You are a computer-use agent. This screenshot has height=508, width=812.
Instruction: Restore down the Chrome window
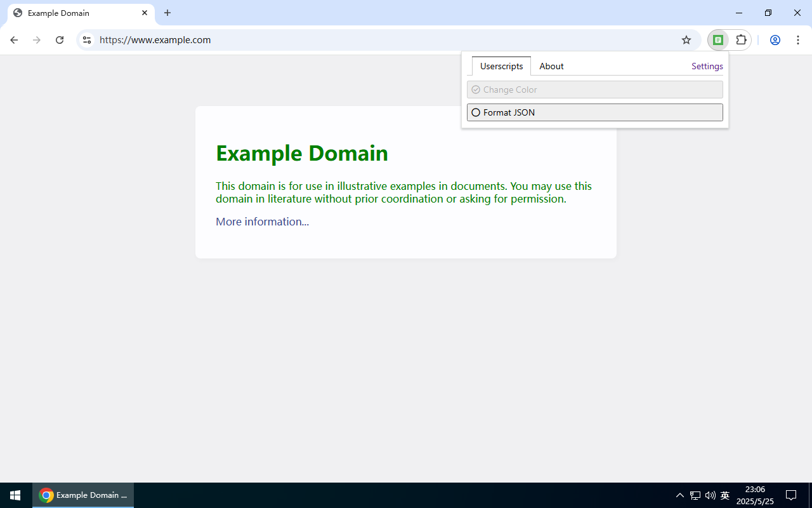click(768, 13)
